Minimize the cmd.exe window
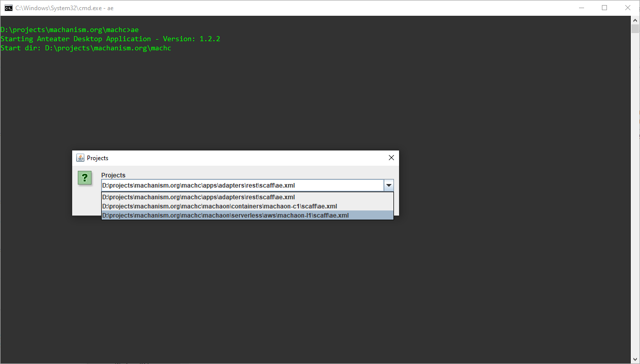Screen dimensions: 640x364 (x=581, y=8)
